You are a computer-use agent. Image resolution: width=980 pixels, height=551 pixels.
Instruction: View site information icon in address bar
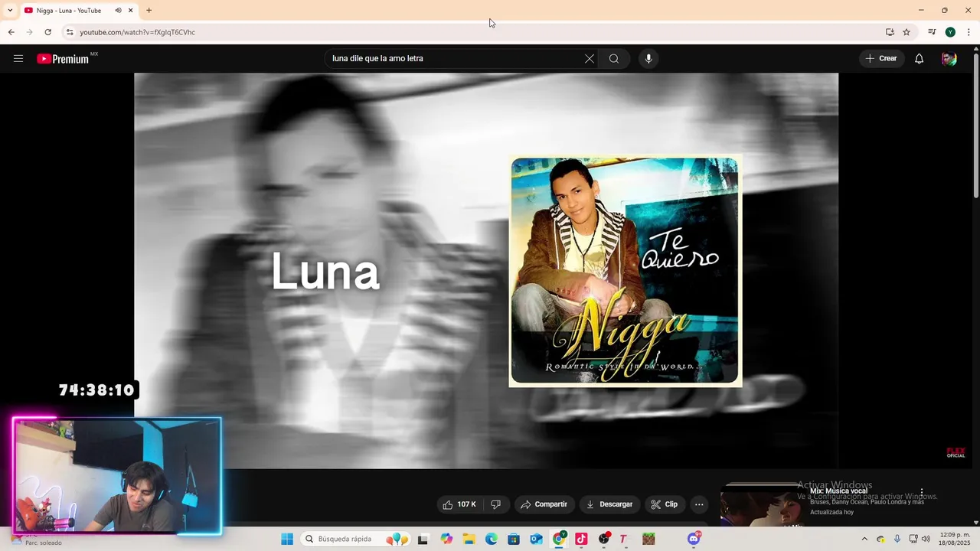coord(70,32)
